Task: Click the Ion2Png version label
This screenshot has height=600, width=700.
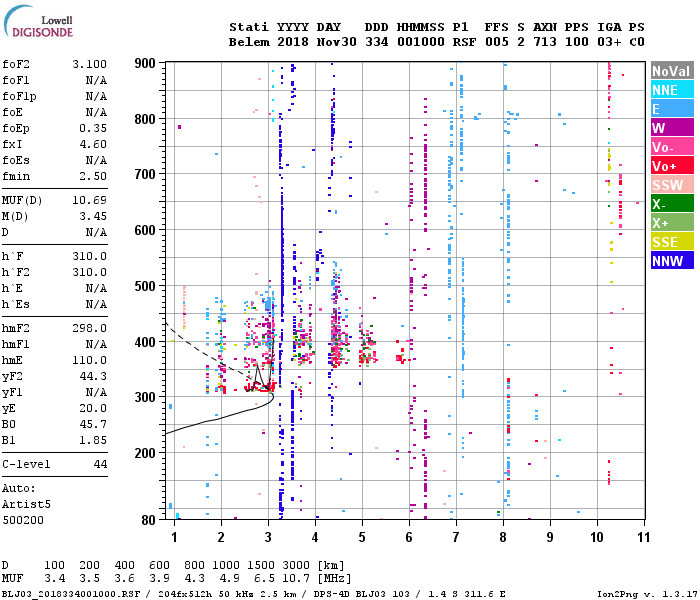Action: pyautogui.click(x=647, y=594)
